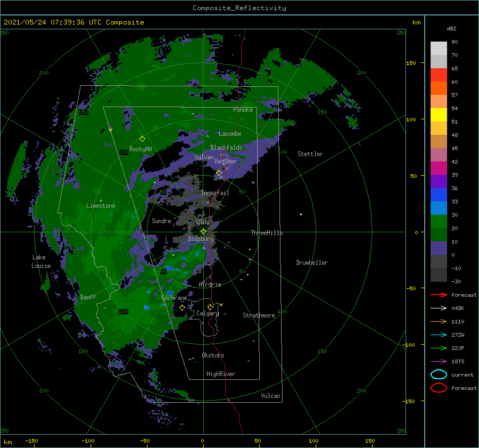Click the Cochrane city label
The image size is (479, 448).
(174, 298)
